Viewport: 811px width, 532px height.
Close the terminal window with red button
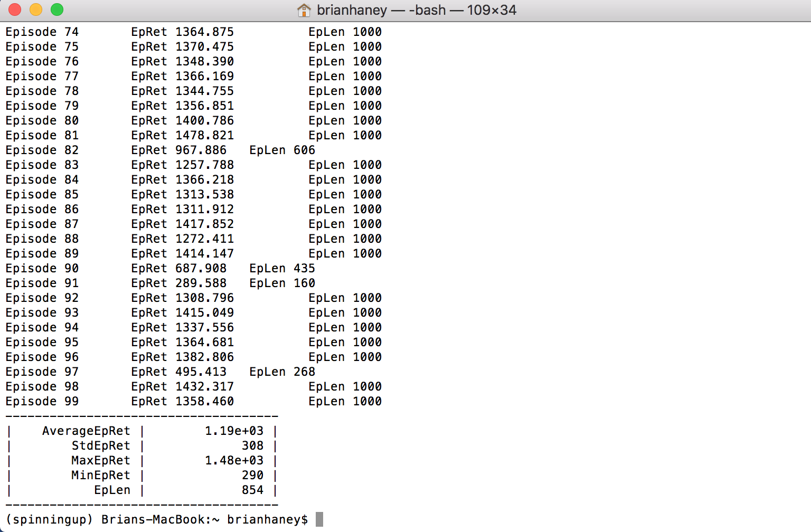coord(15,9)
